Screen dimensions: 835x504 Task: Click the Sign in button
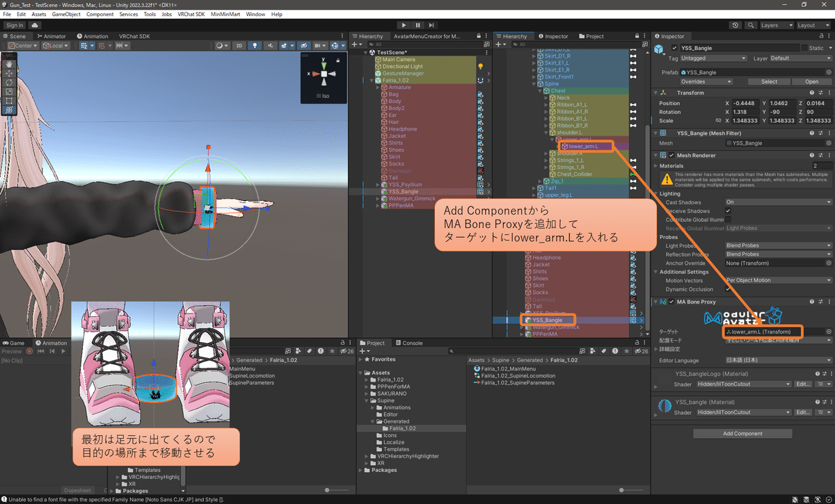(14, 25)
